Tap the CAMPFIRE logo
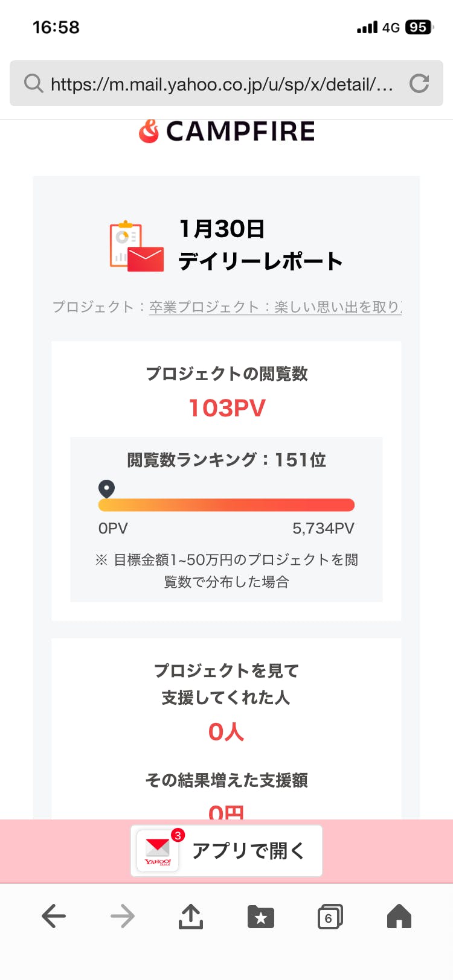This screenshot has width=453, height=980. tap(226, 131)
